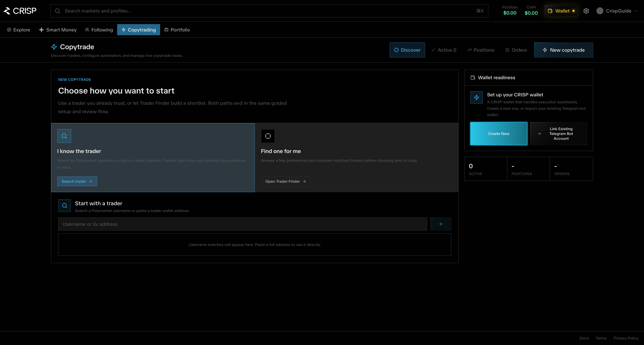644x345 pixels.
Task: Open the Smart Money tab
Action: tap(57, 30)
